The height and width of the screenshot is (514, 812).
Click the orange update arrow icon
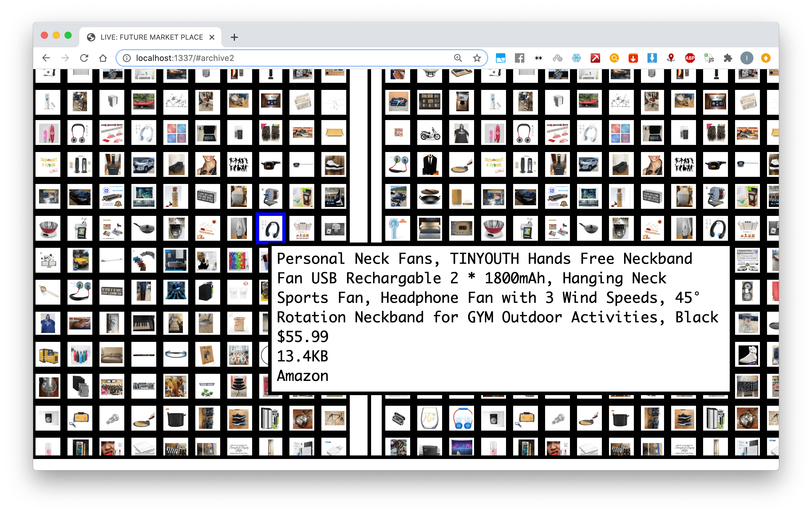click(766, 58)
